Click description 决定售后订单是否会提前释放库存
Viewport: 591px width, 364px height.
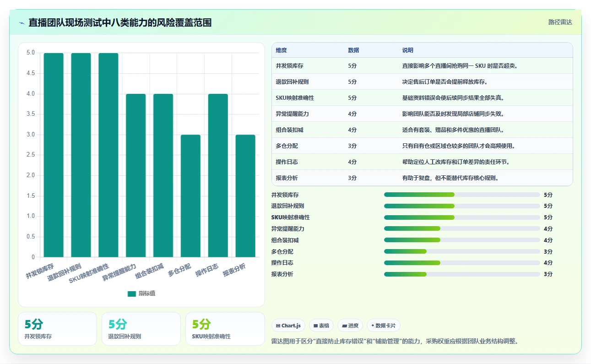point(445,82)
